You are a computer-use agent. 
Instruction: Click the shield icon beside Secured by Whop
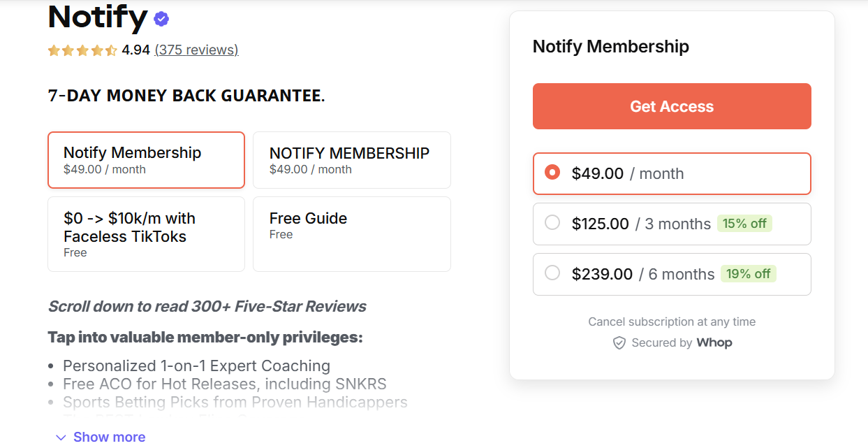coord(619,342)
